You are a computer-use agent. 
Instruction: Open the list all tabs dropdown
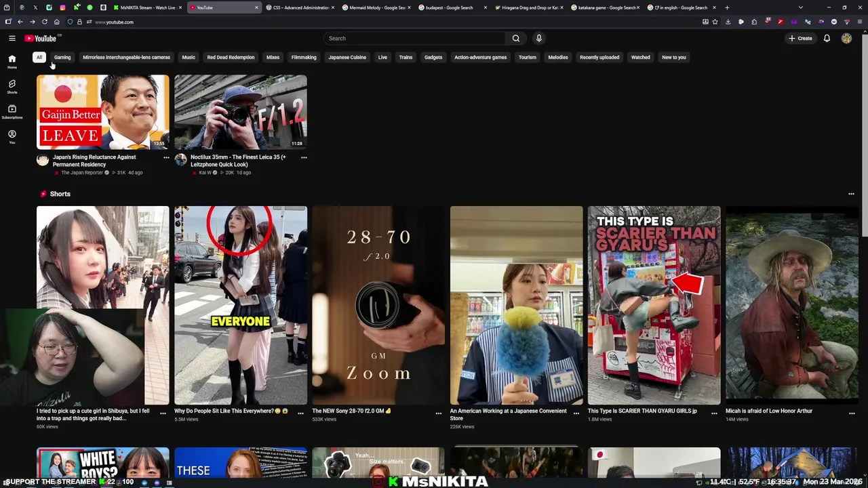pyautogui.click(x=801, y=7)
